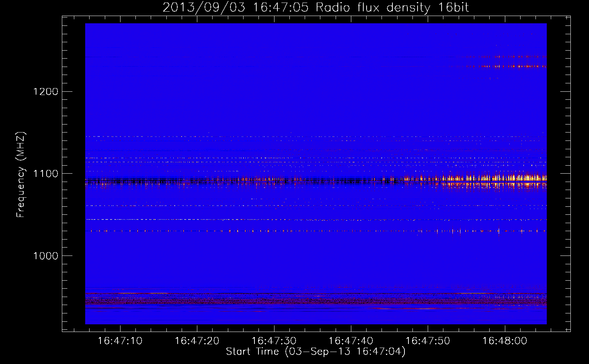589x364 pixels.
Task: Click the 1100 frequency tick label
Action: pos(46,174)
